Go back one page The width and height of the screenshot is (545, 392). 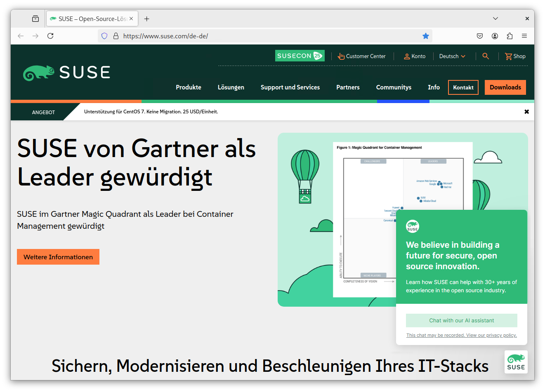tap(21, 36)
